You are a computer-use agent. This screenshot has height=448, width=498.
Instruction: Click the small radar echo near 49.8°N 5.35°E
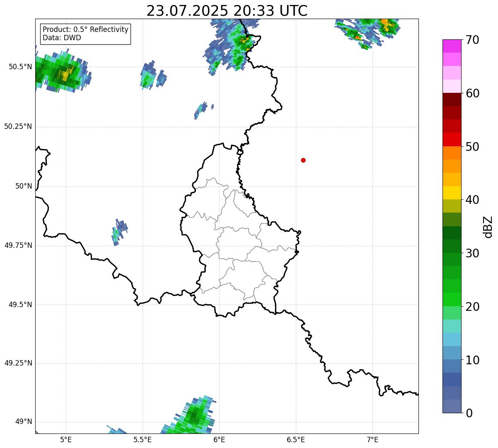click(119, 232)
